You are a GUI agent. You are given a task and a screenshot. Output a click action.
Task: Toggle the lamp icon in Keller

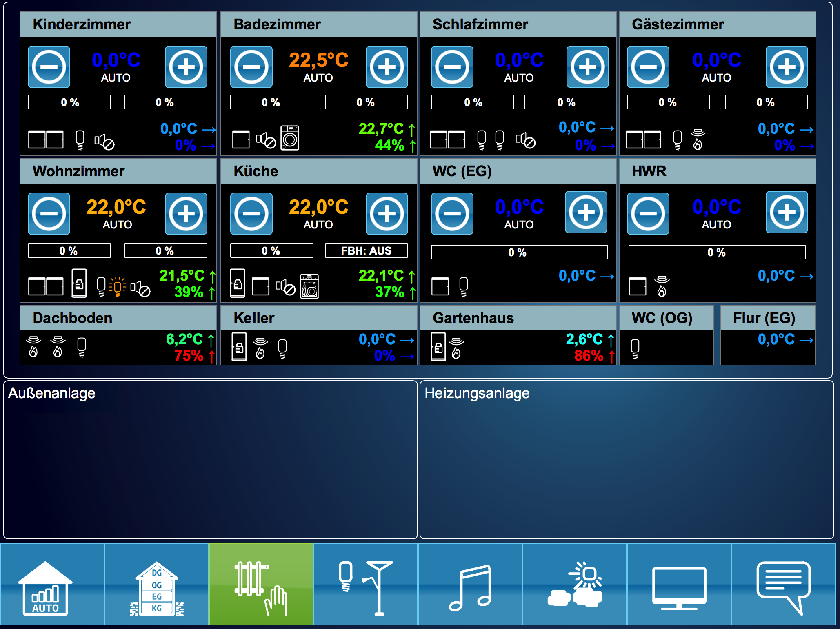pyautogui.click(x=282, y=349)
